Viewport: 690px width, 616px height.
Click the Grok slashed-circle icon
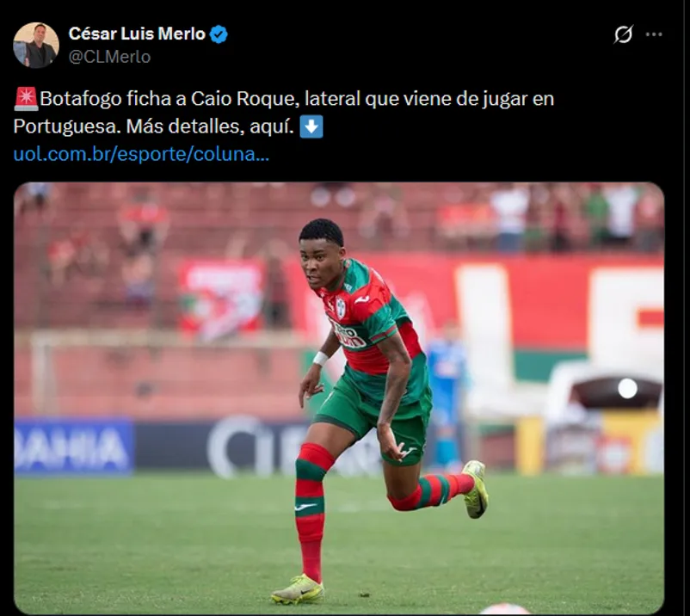tap(624, 34)
